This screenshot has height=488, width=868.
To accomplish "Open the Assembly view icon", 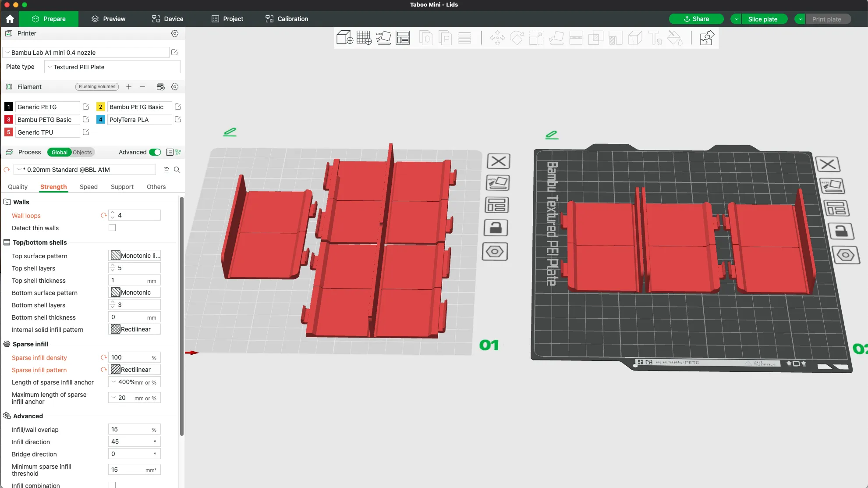I will point(707,38).
